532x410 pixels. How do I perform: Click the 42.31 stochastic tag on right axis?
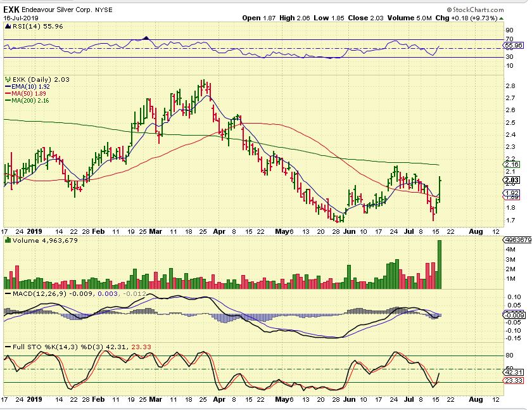coord(514,372)
